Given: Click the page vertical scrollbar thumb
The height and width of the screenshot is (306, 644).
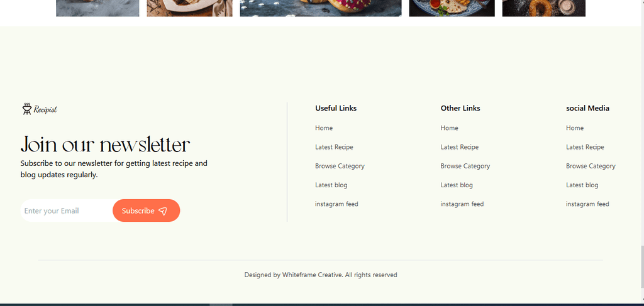Looking at the screenshot, I should 641,266.
